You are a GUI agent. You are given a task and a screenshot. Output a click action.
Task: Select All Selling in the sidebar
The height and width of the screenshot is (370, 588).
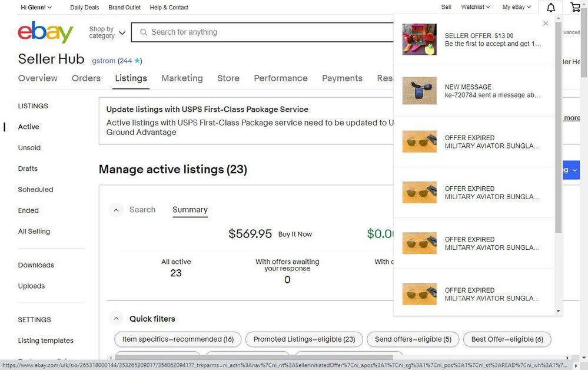pos(34,232)
